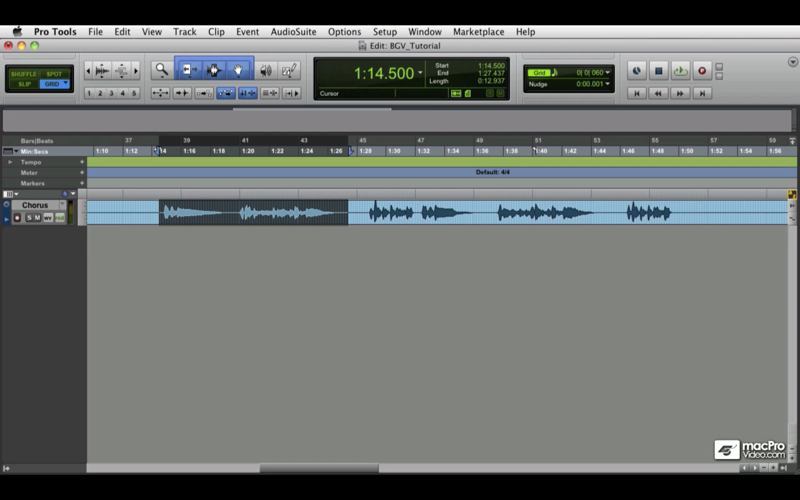Viewport: 800px width, 500px height.
Task: Click the selection start marker in ruler
Action: tap(158, 151)
